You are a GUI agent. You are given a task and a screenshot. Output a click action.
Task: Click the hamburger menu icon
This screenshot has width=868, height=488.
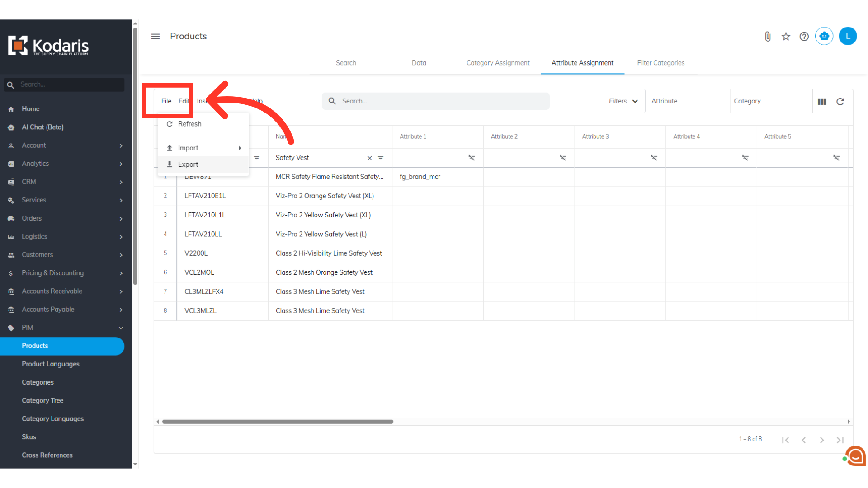pos(156,37)
